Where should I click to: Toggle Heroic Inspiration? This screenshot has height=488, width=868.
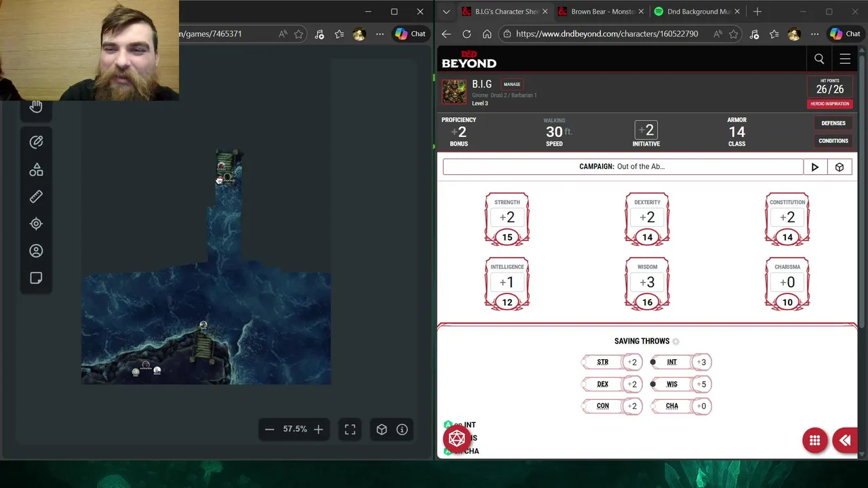tap(830, 104)
